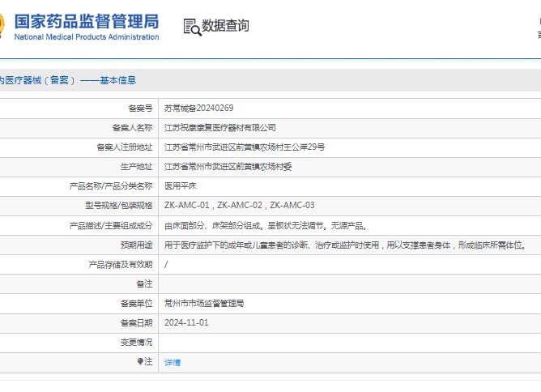This screenshot has height=392, width=541.
Task: Select the registered address ending in 王公岸29号
Action: point(245,147)
